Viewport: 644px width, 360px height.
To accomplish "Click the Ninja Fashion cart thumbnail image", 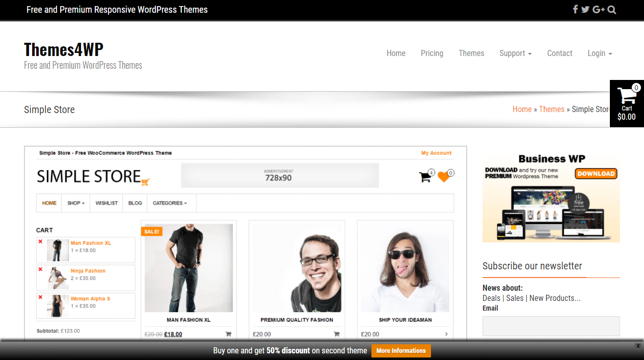I will point(58,278).
